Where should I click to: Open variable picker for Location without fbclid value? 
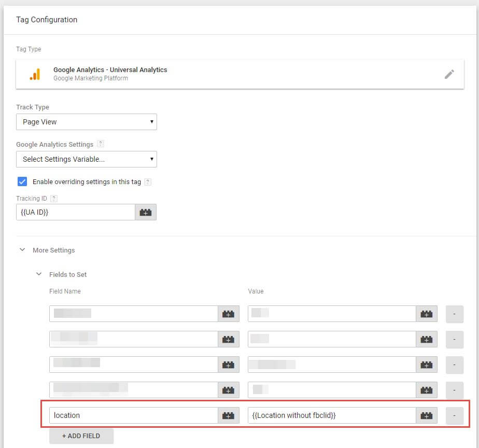(426, 415)
